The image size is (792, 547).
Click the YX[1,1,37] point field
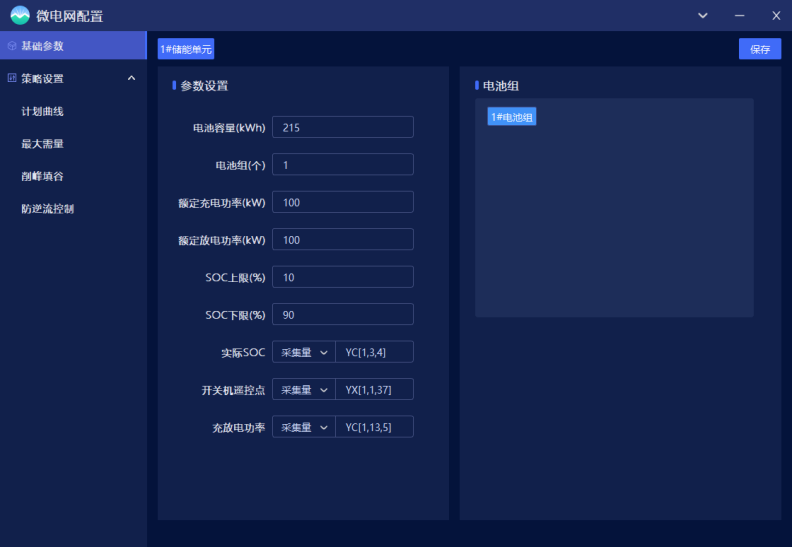[x=374, y=389]
